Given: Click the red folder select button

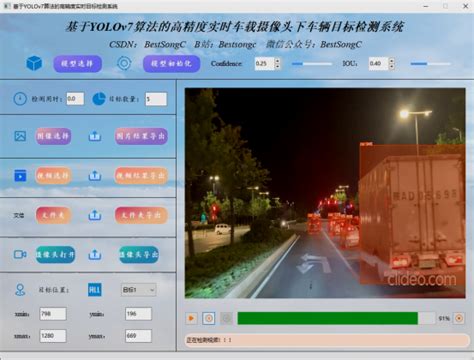Looking at the screenshot, I should click(53, 215).
